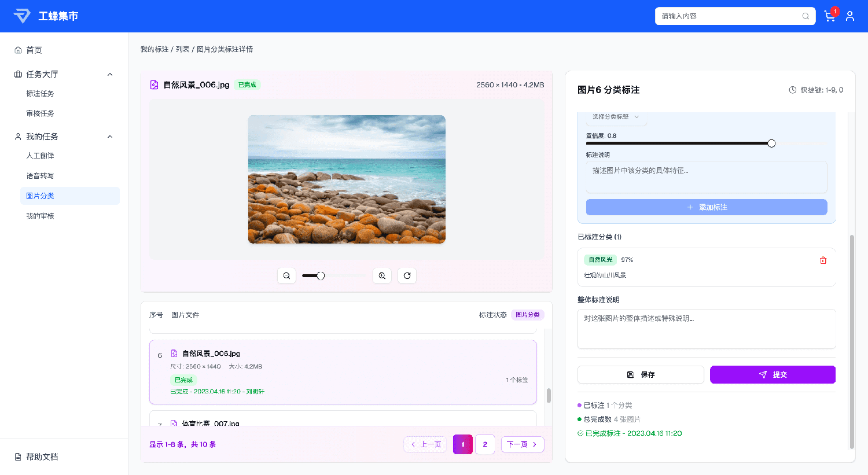This screenshot has width=868, height=475.
Task: Click the 提交 submit button
Action: (773, 374)
